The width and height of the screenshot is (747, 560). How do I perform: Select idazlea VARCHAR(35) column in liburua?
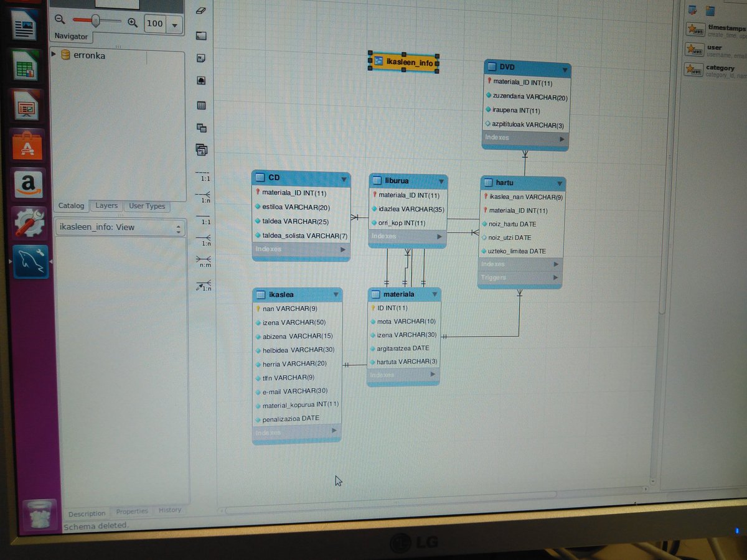(408, 209)
